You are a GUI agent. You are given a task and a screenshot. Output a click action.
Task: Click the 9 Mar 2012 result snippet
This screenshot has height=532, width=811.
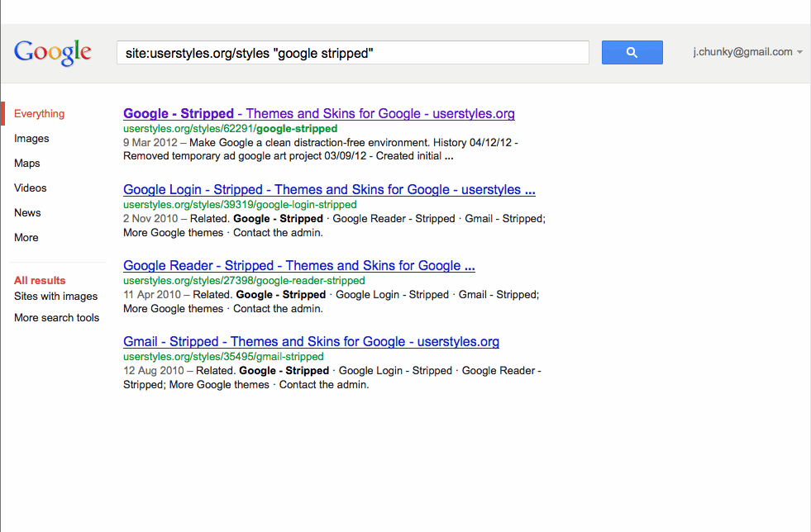point(321,150)
